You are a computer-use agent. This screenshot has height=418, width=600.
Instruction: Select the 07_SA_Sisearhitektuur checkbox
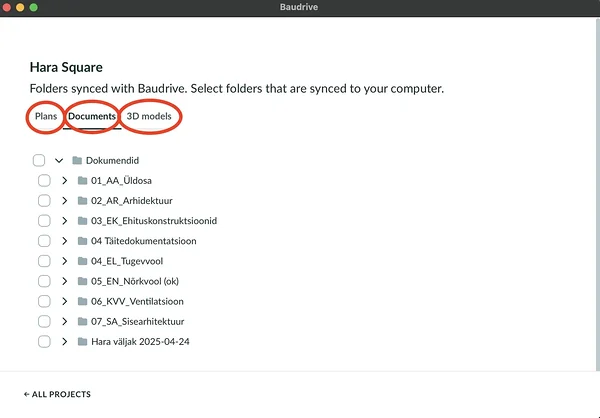[44, 321]
